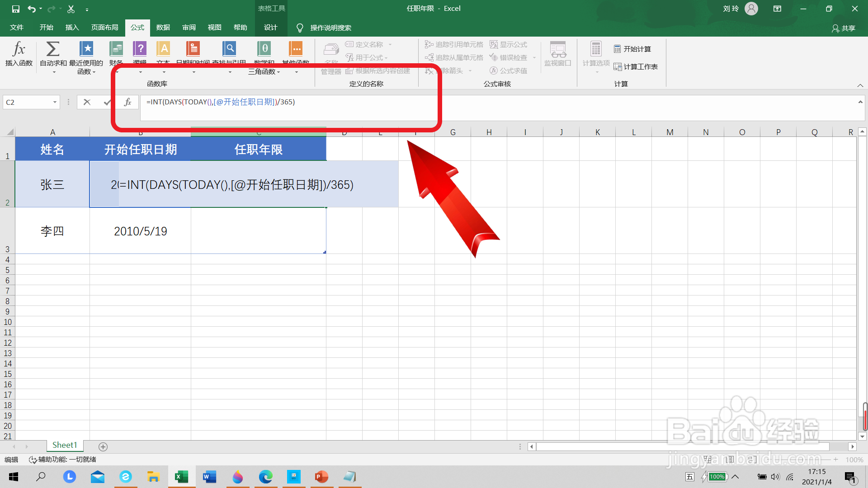Image resolution: width=868 pixels, height=488 pixels.
Task: Click the Save icon in the title bar
Action: (x=15, y=9)
